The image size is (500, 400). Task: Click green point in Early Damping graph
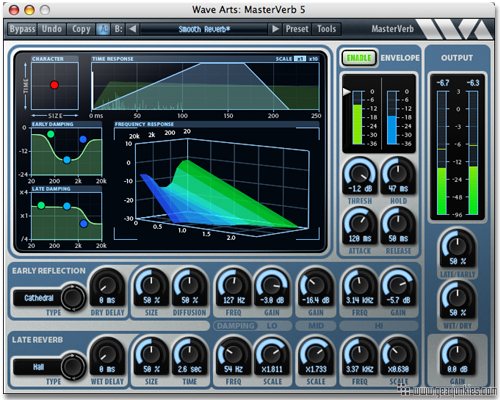click(51, 134)
